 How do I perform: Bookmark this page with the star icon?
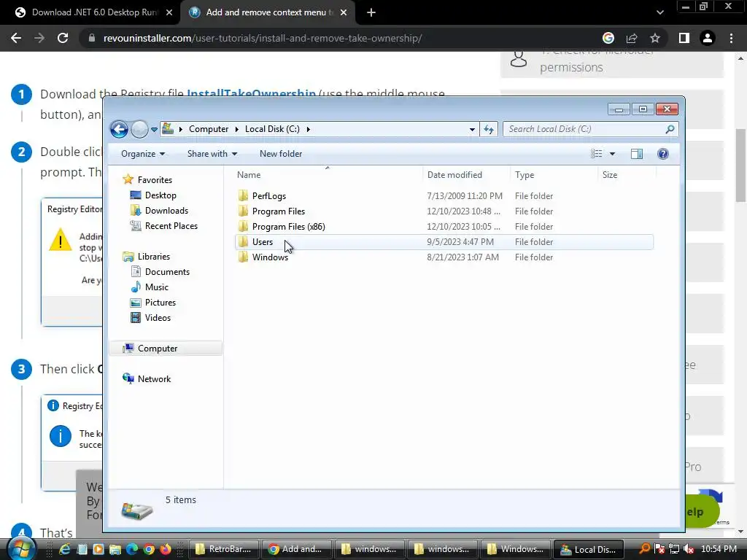[655, 38]
